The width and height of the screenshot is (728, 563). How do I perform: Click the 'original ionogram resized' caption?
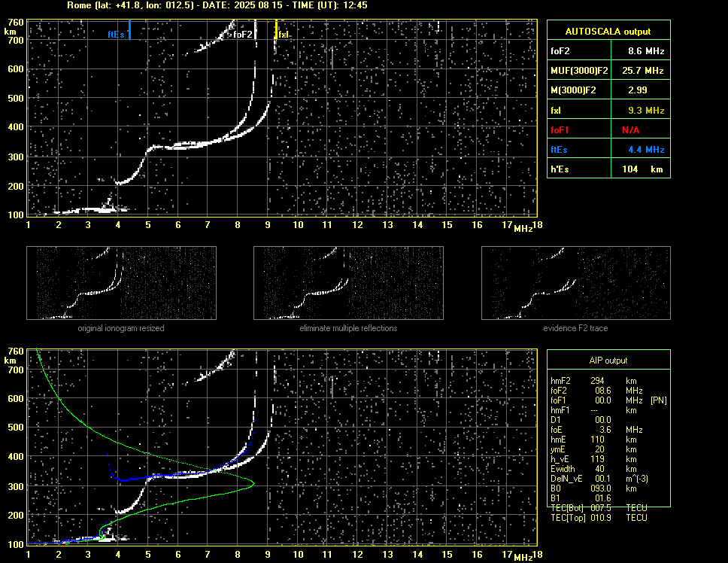click(x=121, y=328)
